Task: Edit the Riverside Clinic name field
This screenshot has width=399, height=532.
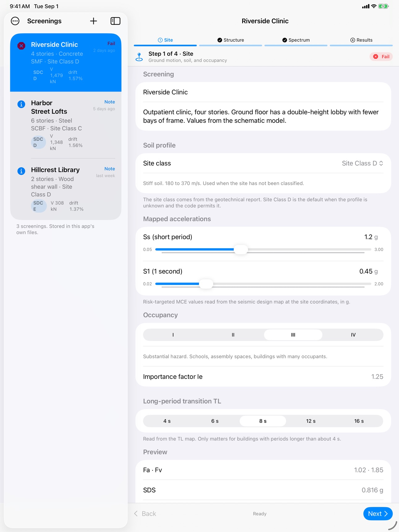Action: pyautogui.click(x=263, y=92)
